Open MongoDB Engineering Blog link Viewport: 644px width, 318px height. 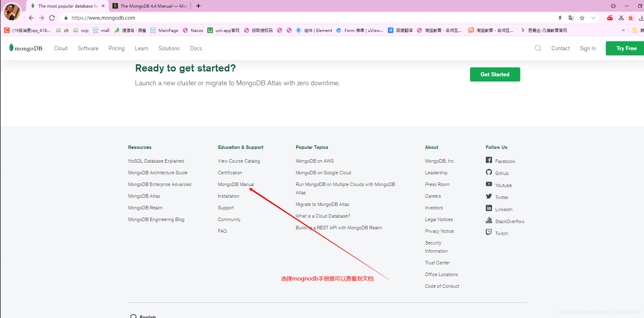coord(156,219)
